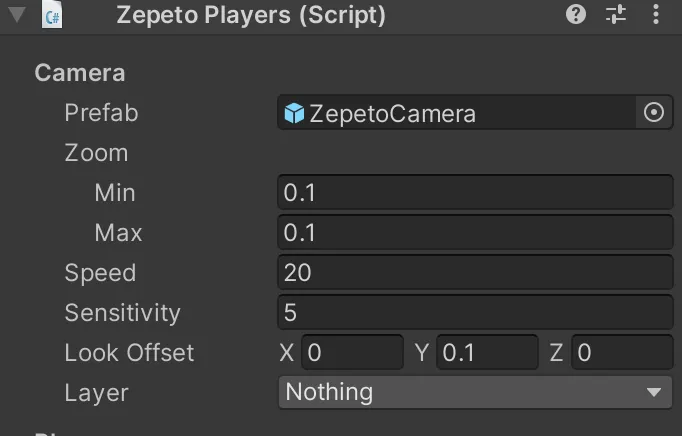The image size is (682, 436).
Task: Open the component help reference icon
Action: (x=576, y=15)
